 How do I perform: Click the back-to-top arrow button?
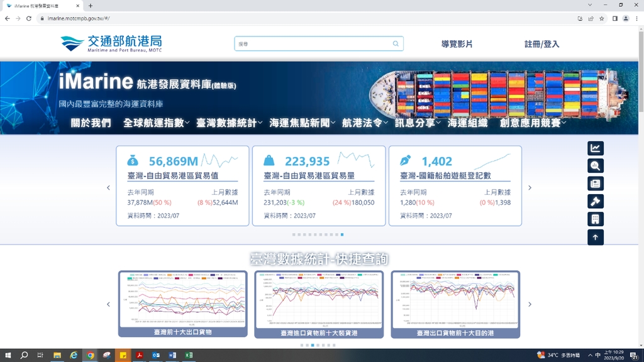[595, 237]
